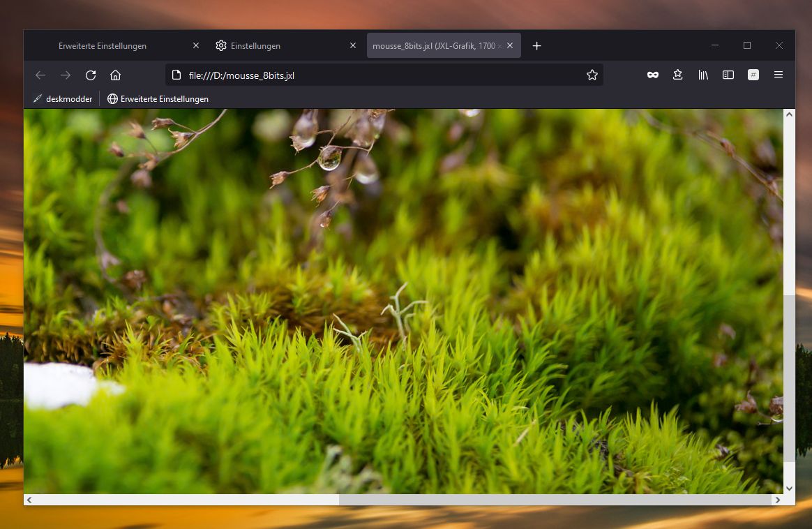Click the moss JXL image
The height and width of the screenshot is (529, 812).
click(x=403, y=301)
